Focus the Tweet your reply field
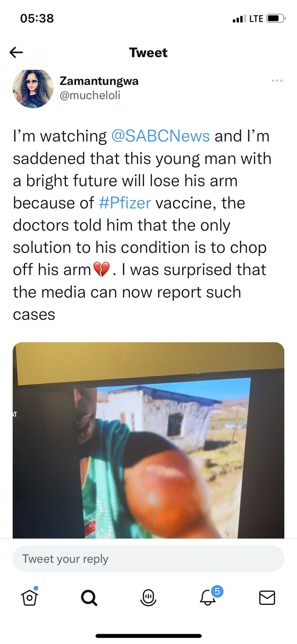 point(148,558)
